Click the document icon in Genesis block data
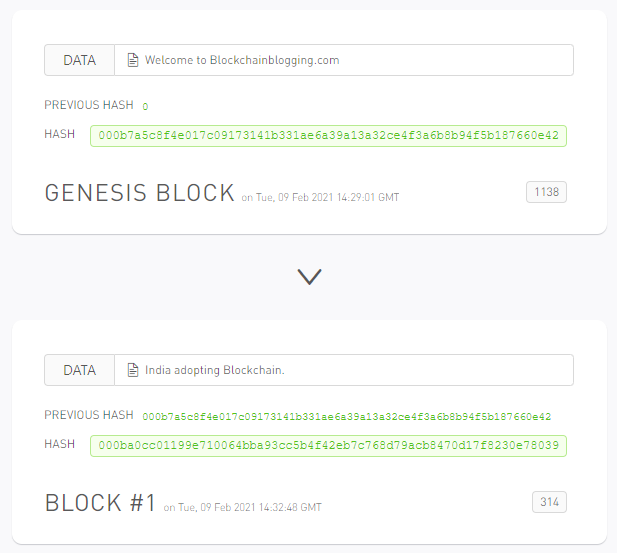Viewport: 617px width, 553px height. [133, 60]
